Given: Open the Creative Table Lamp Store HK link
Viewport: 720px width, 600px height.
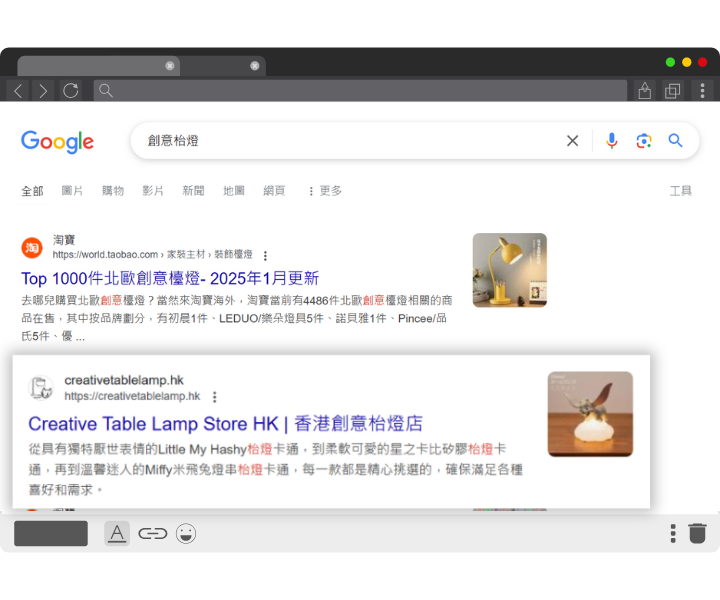Looking at the screenshot, I should [225, 423].
